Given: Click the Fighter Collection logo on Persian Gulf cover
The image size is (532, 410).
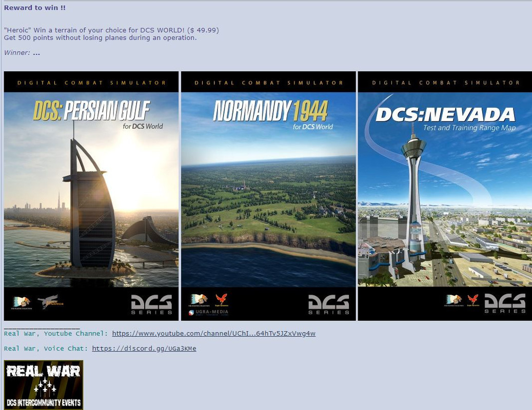Looking at the screenshot, I should click(22, 302).
